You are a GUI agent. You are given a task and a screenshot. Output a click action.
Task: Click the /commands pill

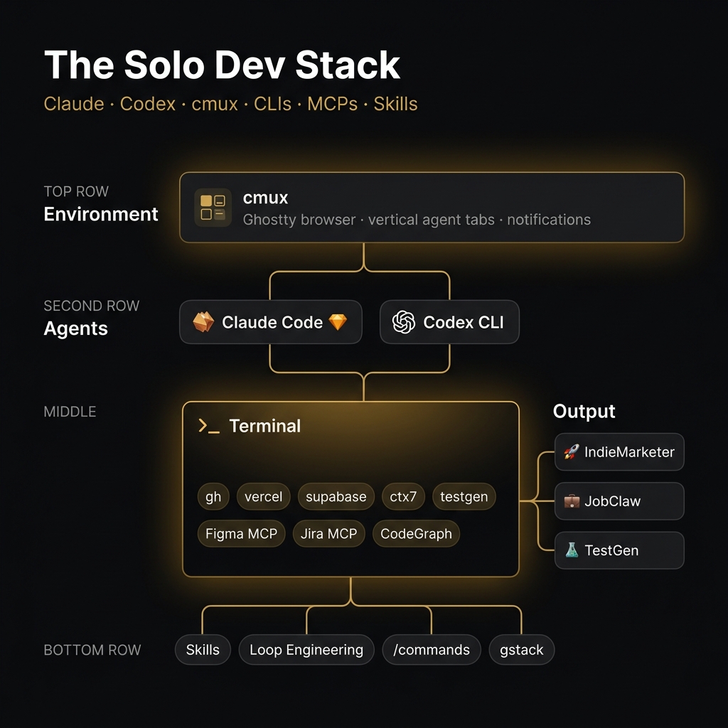pyautogui.click(x=432, y=650)
